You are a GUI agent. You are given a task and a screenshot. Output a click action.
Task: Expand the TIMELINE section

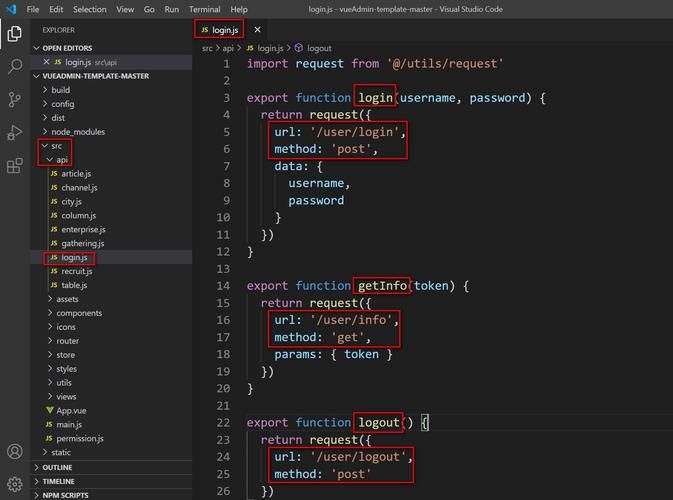coord(58,481)
